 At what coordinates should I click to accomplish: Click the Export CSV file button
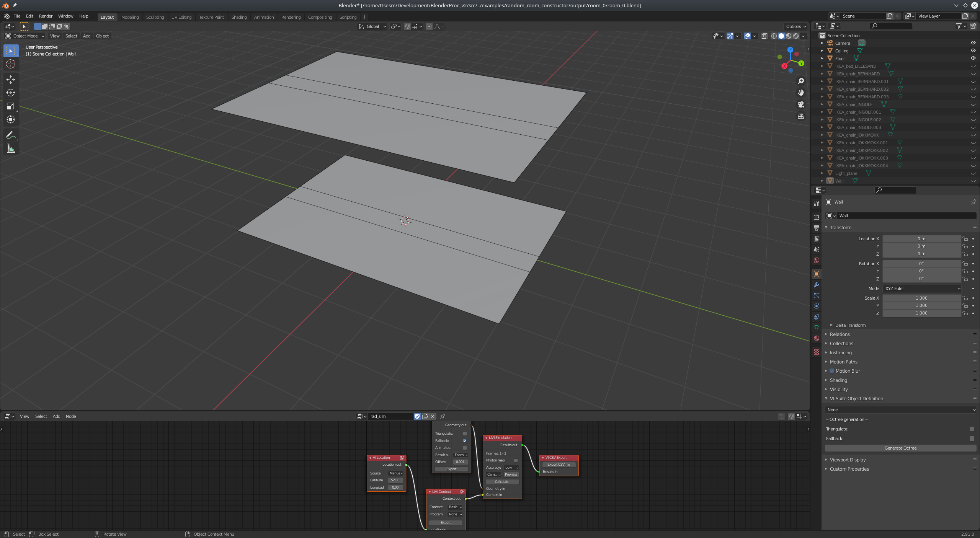tap(559, 464)
